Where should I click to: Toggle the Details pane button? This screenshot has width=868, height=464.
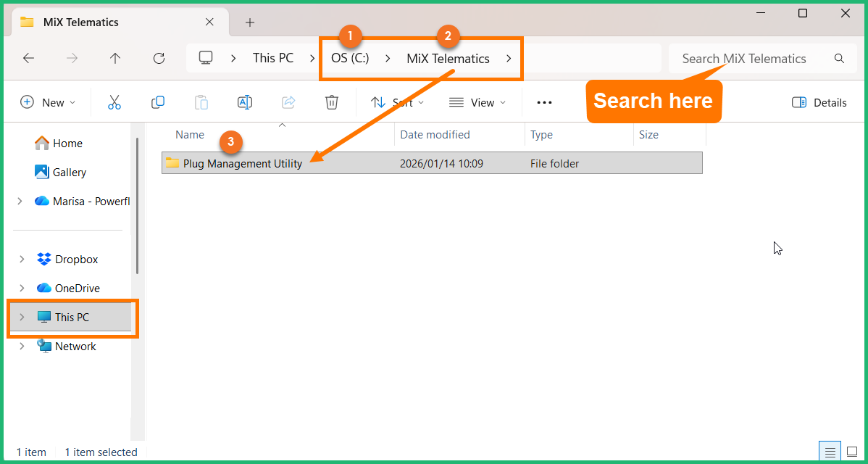click(819, 102)
